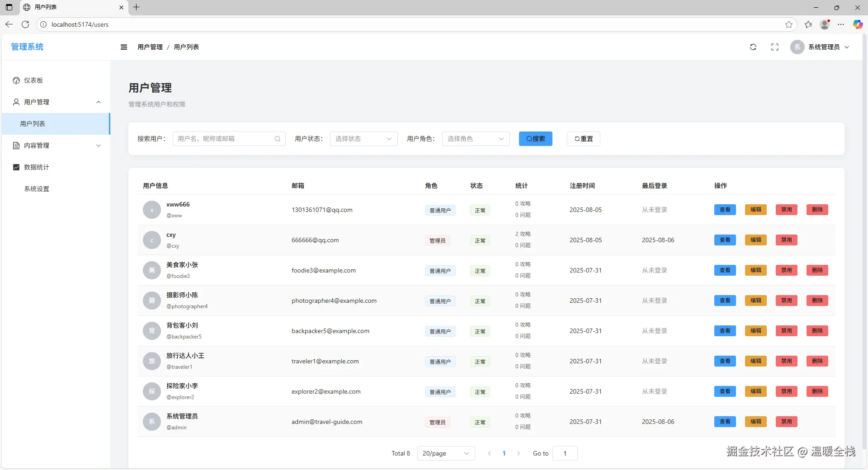Screen dimensions: 868x470
Task: Click the magnifier icon inside the user search field
Action: [278, 139]
